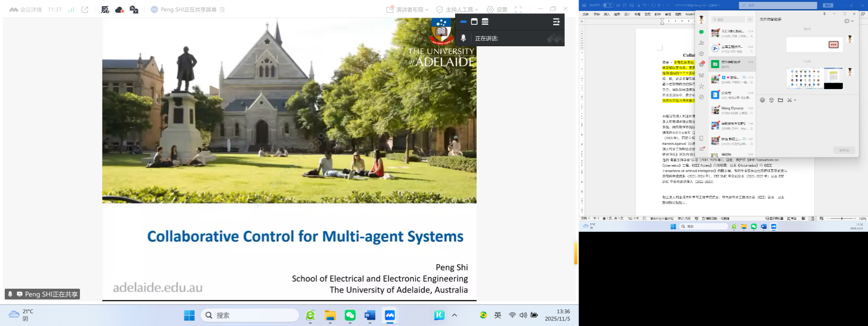The height and width of the screenshot is (326, 868).
Task: Click the Windows taskbar search box
Action: tap(250, 315)
